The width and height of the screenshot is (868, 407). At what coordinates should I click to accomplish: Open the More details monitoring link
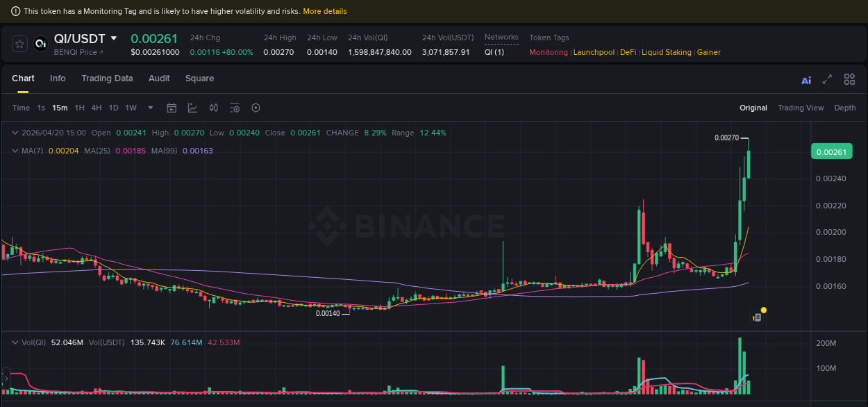[324, 10]
